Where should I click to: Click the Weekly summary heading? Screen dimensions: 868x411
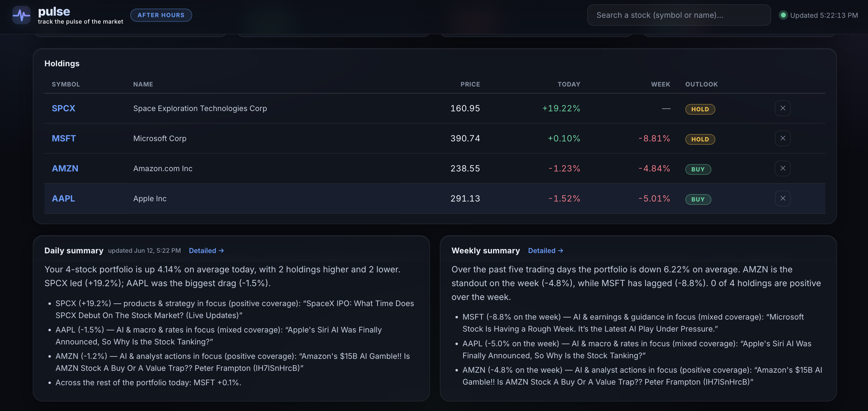(x=485, y=251)
